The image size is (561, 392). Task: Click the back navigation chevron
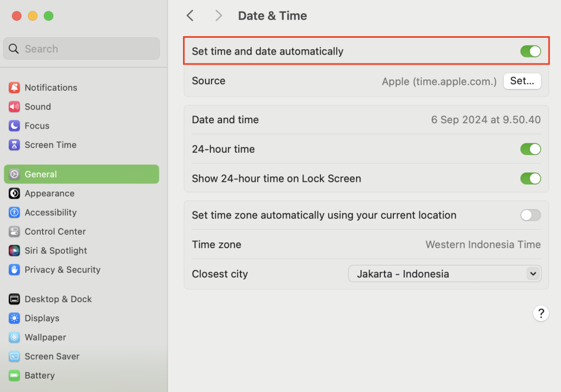190,16
